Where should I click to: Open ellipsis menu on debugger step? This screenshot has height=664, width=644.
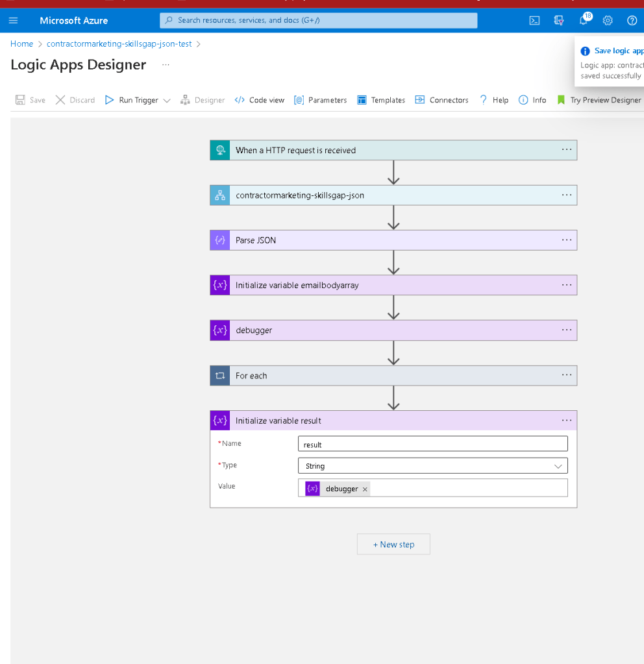tap(567, 330)
